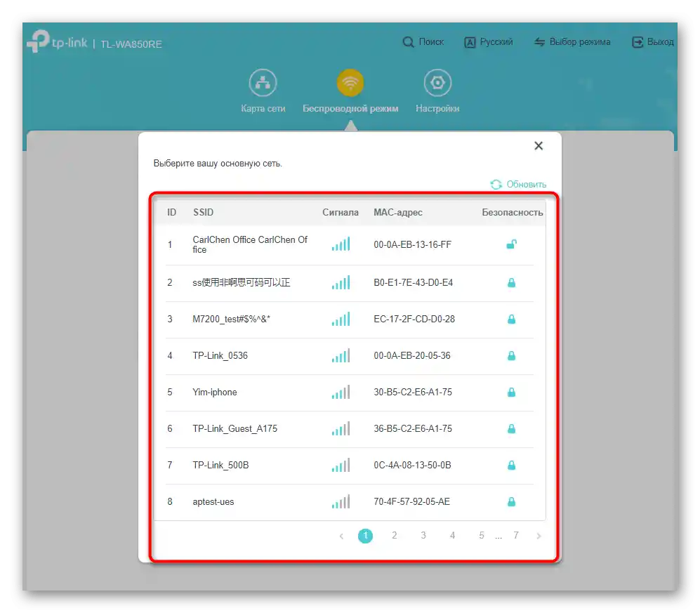Click signal bars for M7200_test network
This screenshot has width=700, height=613.
(341, 319)
